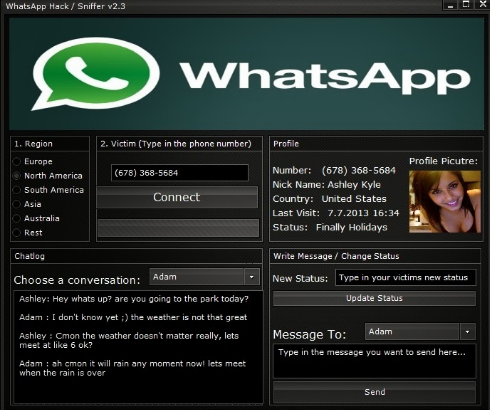Maximize the Sniffer v2.3 window
490x410 pixels.
[x=467, y=4]
